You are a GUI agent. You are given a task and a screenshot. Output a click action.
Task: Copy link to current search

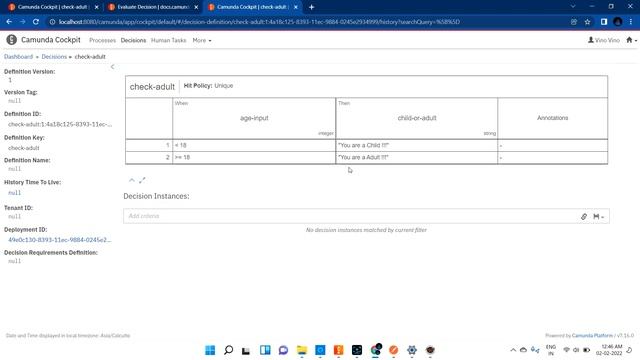(584, 216)
